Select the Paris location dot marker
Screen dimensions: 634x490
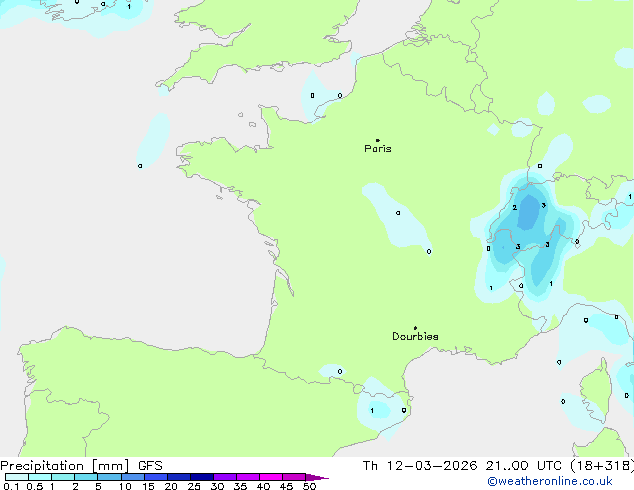pos(378,140)
